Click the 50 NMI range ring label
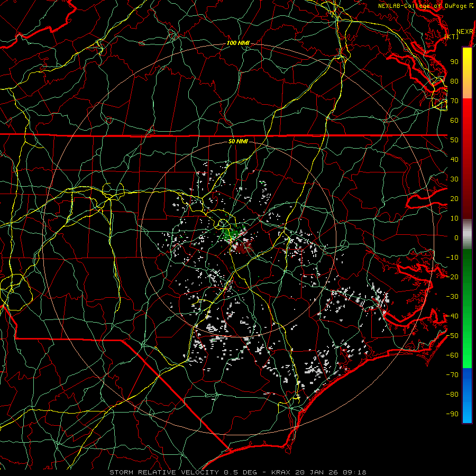The height and width of the screenshot is (476, 476). pos(238,141)
